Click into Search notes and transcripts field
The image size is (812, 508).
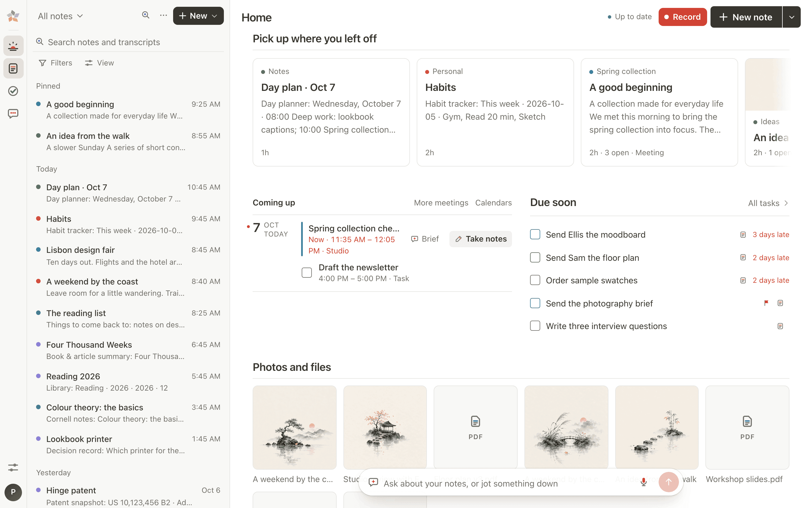click(128, 42)
